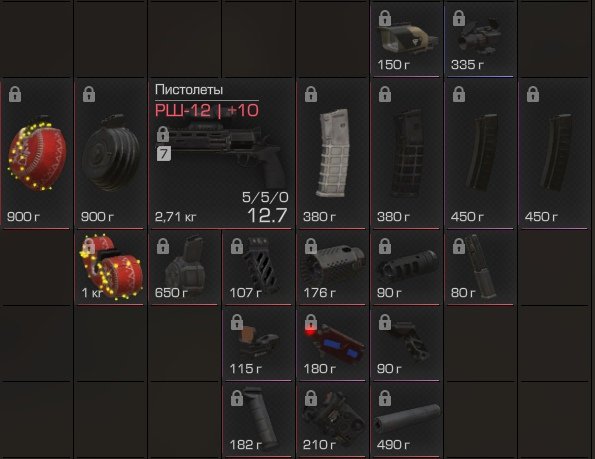
Task: Click the РШ-12 pistol item
Action: [221, 154]
